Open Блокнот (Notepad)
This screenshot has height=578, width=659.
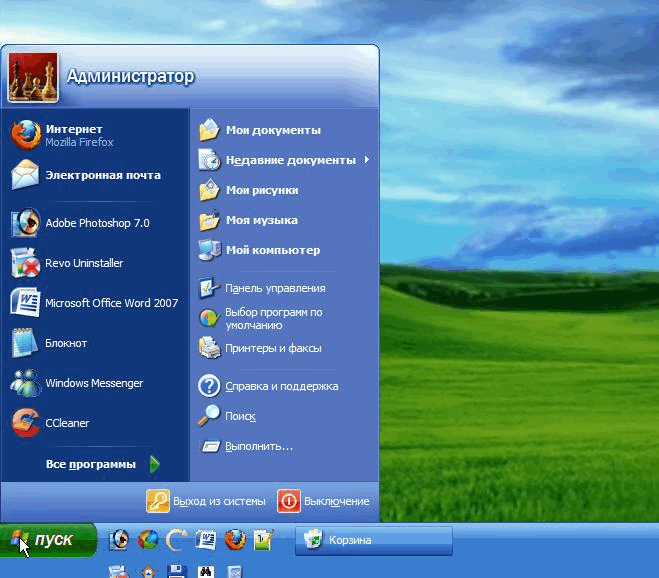[x=66, y=343]
